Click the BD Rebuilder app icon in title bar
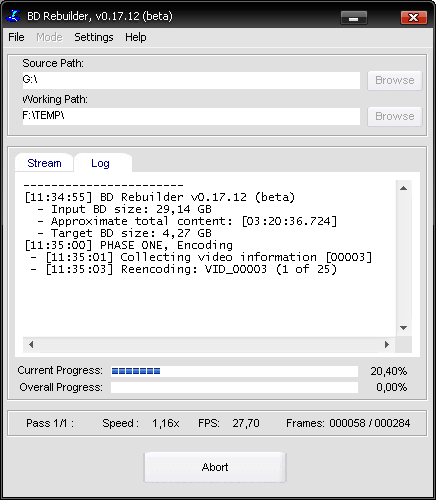The image size is (436, 500). pyautogui.click(x=14, y=16)
